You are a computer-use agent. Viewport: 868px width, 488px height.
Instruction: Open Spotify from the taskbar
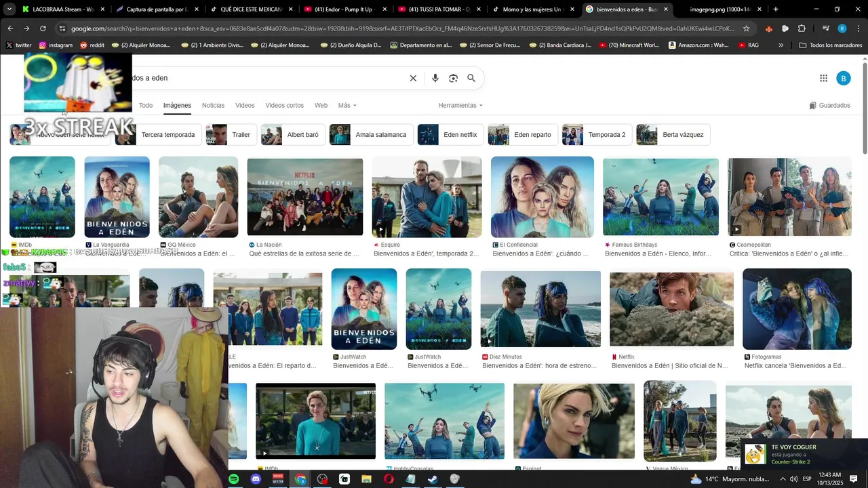tap(233, 479)
